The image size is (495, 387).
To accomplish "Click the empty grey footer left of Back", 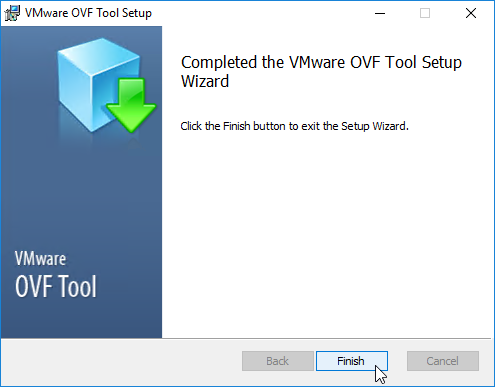I will pos(122,362).
